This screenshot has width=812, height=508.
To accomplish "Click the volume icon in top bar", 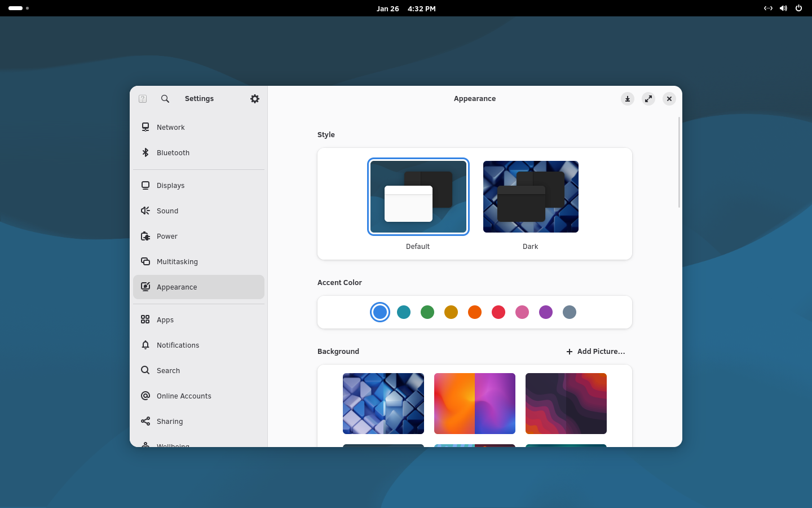I will point(783,8).
